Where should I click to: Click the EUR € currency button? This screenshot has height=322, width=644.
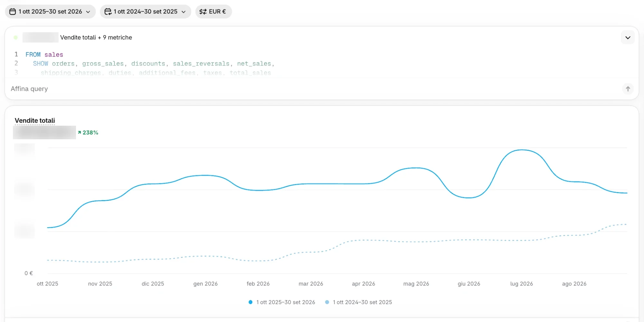[213, 12]
